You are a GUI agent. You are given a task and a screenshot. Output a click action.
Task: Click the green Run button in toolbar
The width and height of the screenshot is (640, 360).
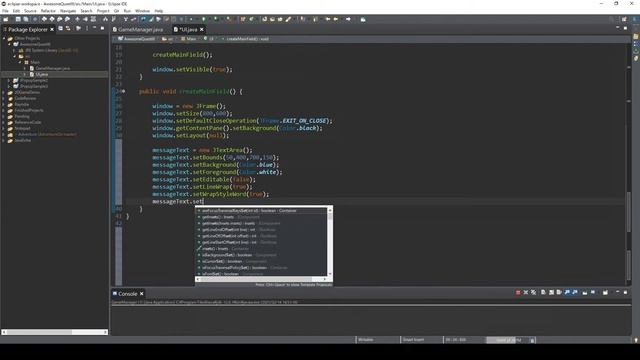[x=203, y=19]
